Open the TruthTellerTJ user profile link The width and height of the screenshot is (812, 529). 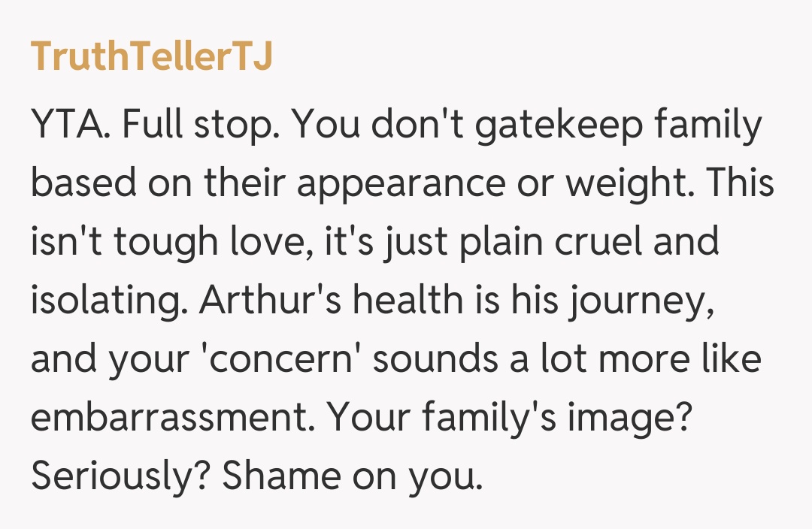pos(151,57)
